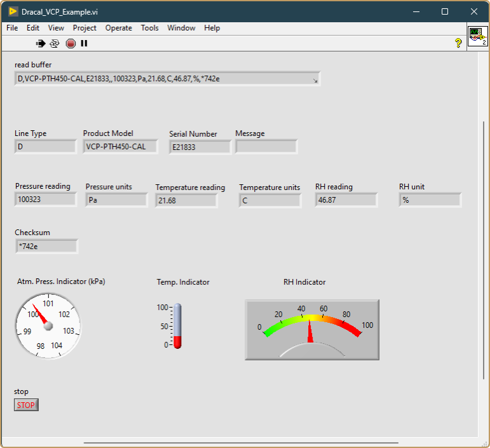Viewport: 490px width, 448px height.
Task: Click the red Abort Execution button
Action: click(x=71, y=43)
